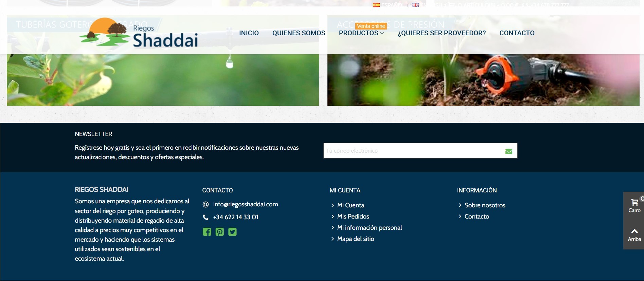Open the Twitter social icon
The width and height of the screenshot is (644, 281).
[232, 232]
